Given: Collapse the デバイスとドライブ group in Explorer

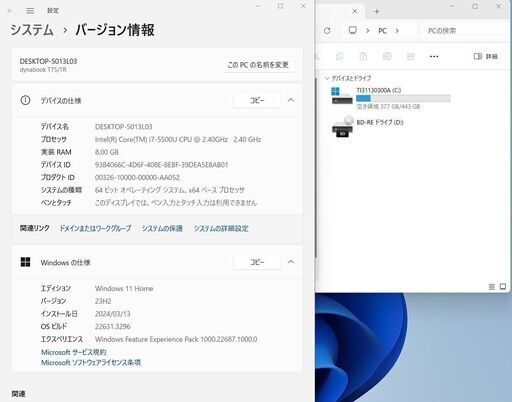Looking at the screenshot, I should [x=327, y=78].
